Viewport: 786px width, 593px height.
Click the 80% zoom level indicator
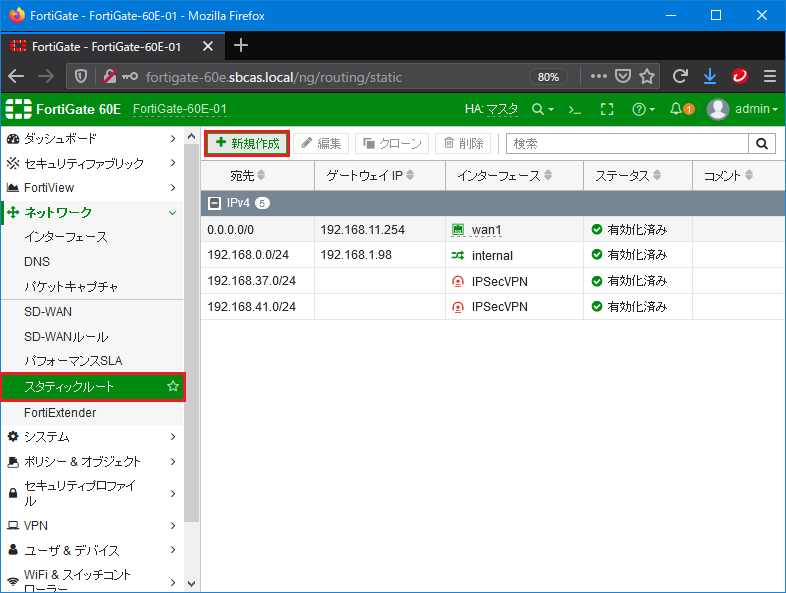[x=548, y=77]
